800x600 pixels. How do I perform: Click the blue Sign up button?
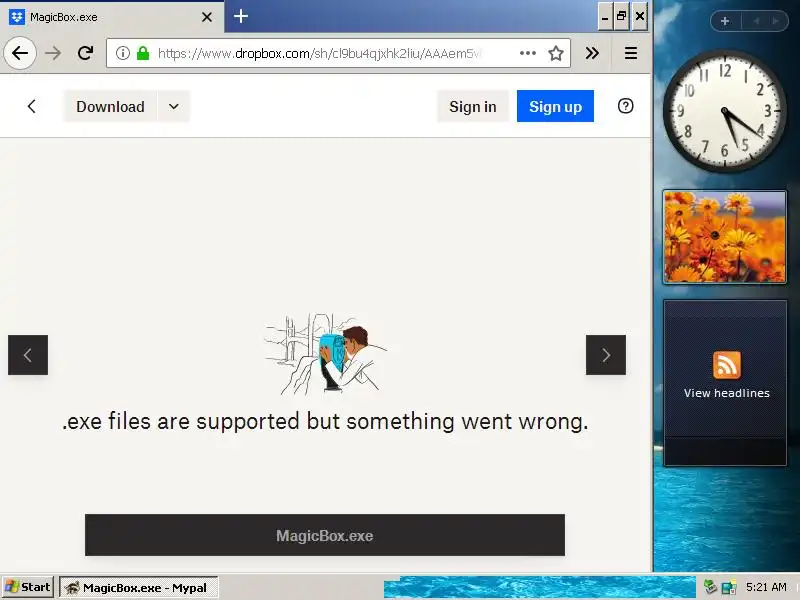(555, 106)
